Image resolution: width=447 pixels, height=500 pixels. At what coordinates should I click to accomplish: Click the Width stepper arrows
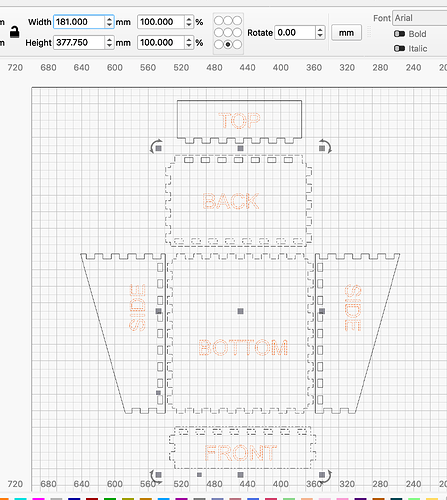click(x=109, y=22)
